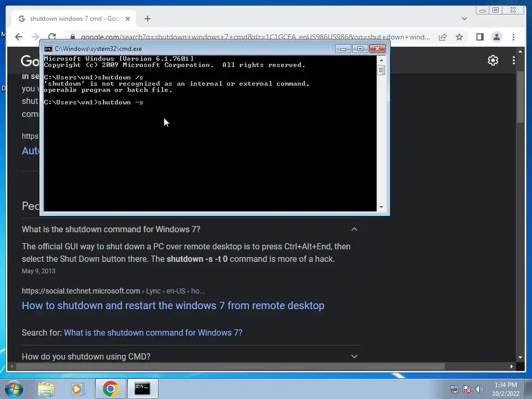Click social.technet.microsoft.com URL text
The width and height of the screenshot is (532, 399).
[81, 291]
